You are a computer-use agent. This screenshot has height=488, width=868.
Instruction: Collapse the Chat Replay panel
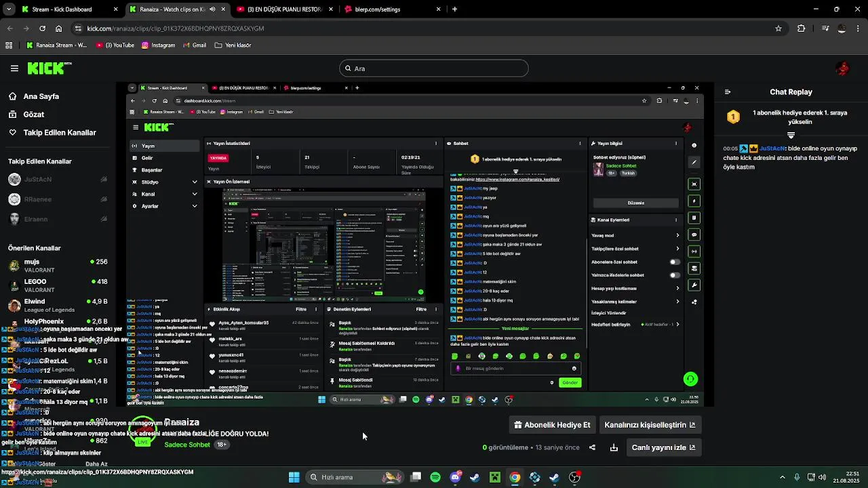coord(728,92)
